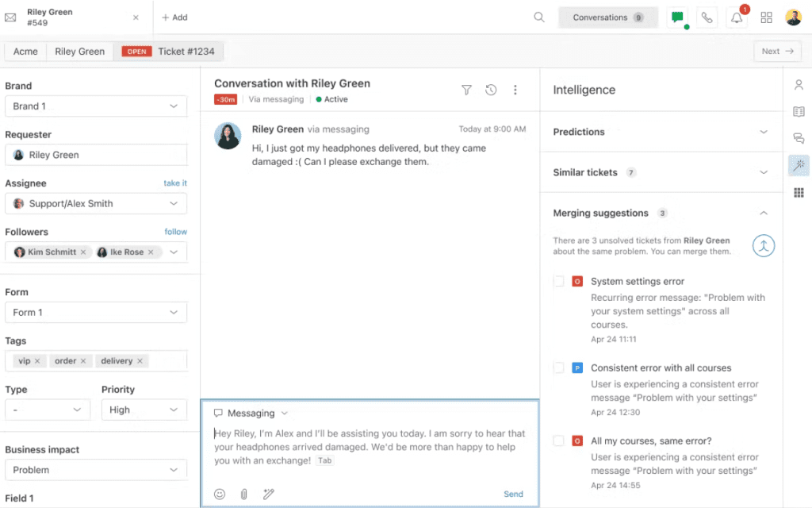812x508 pixels.
Task: Switch to the Acme tab
Action: (x=25, y=50)
